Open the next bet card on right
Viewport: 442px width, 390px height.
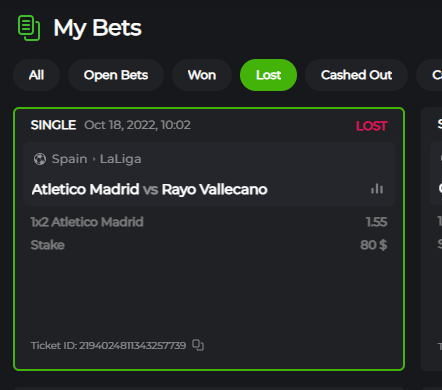(x=432, y=239)
